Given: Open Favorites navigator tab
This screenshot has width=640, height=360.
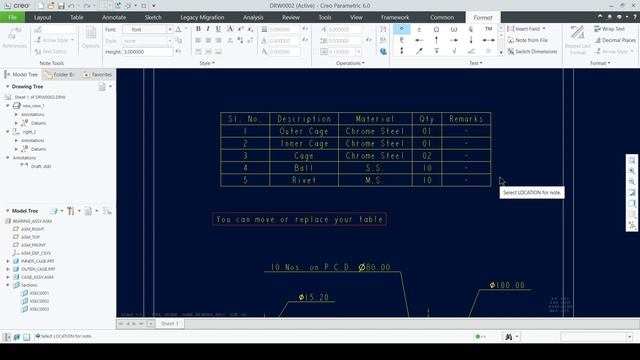Looking at the screenshot, I should click(x=97, y=75).
